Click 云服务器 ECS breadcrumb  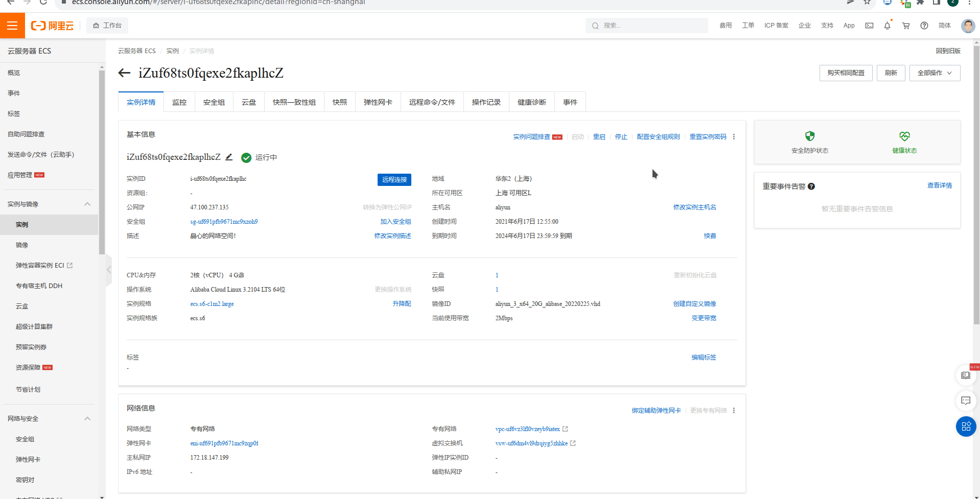point(137,51)
